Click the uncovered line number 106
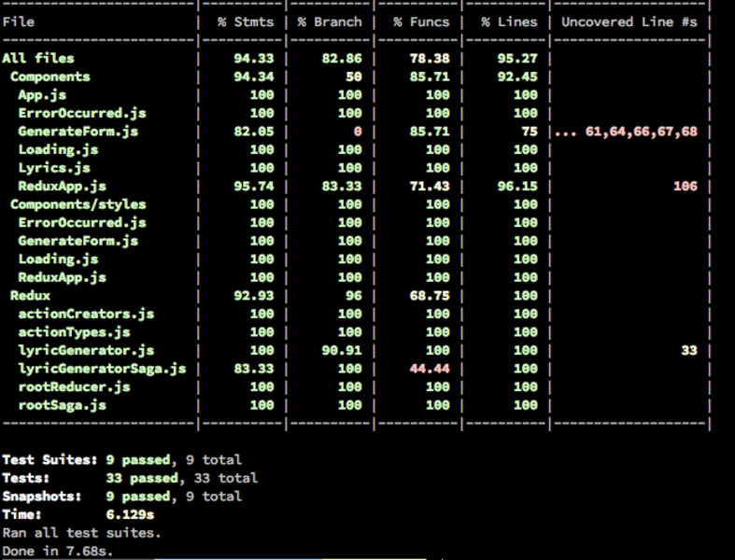735x560 pixels. 686,186
